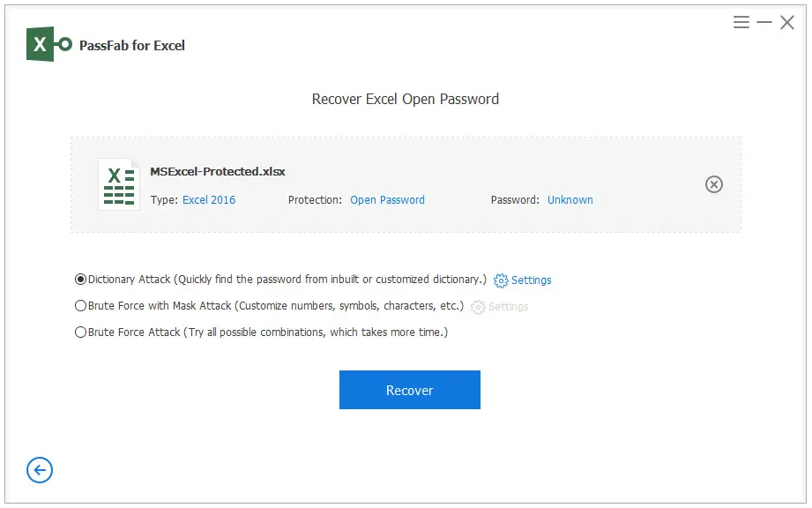Screen dimensions: 812x508
Task: Click the Brute Force with Mask Attack label
Action: [276, 305]
